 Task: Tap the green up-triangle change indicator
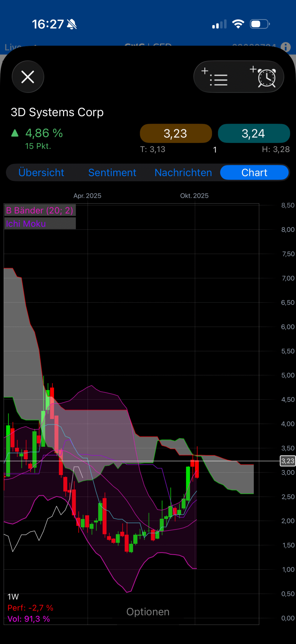15,133
